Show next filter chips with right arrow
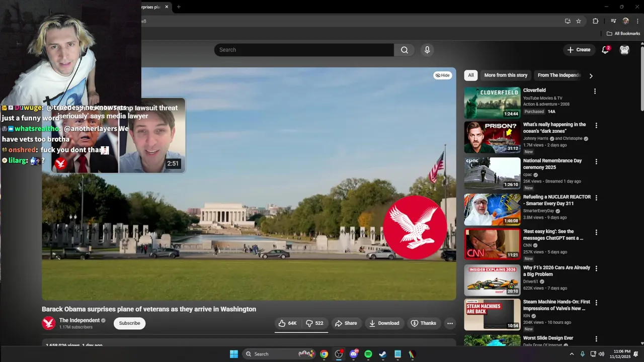Screen dimensions: 644x362 click(x=591, y=75)
